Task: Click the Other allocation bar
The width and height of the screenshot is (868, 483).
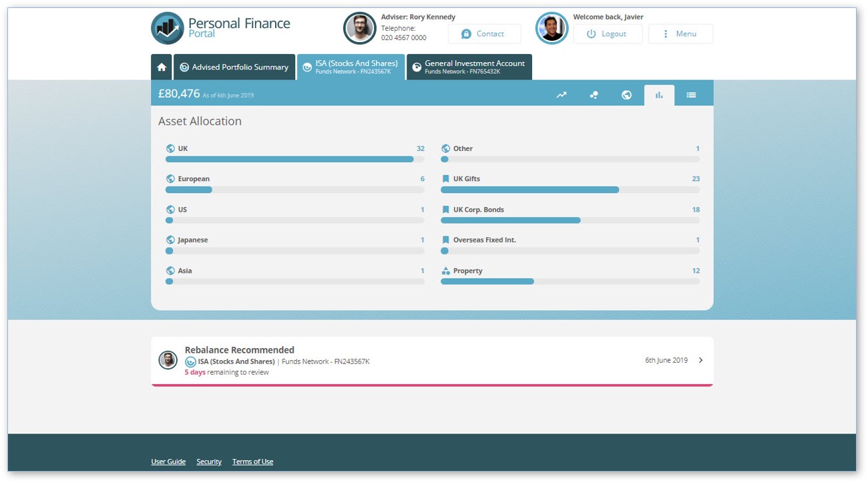Action: click(570, 159)
